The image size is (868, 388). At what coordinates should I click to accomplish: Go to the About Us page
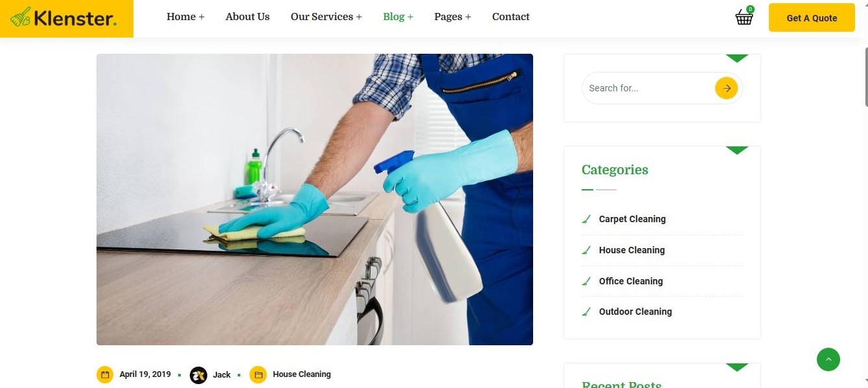(247, 17)
